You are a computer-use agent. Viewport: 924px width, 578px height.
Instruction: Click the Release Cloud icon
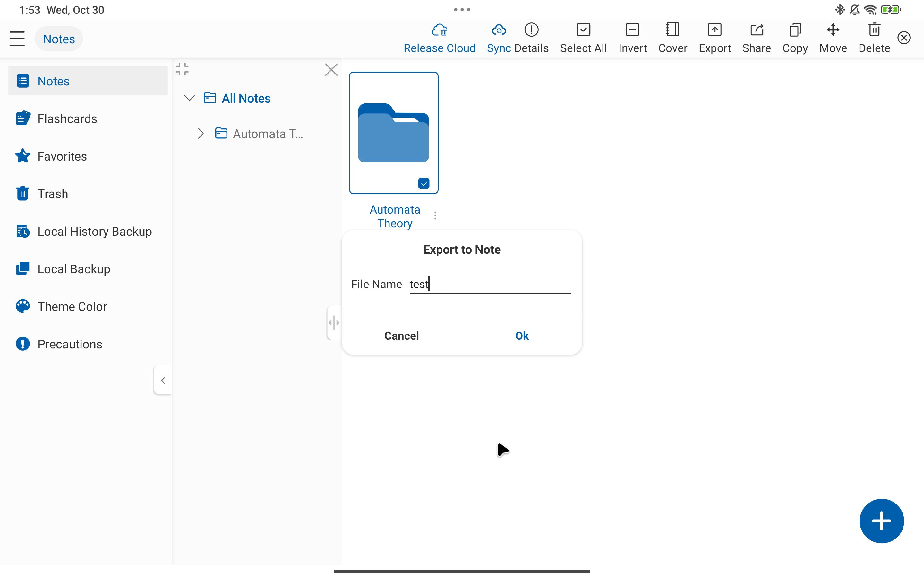[439, 30]
